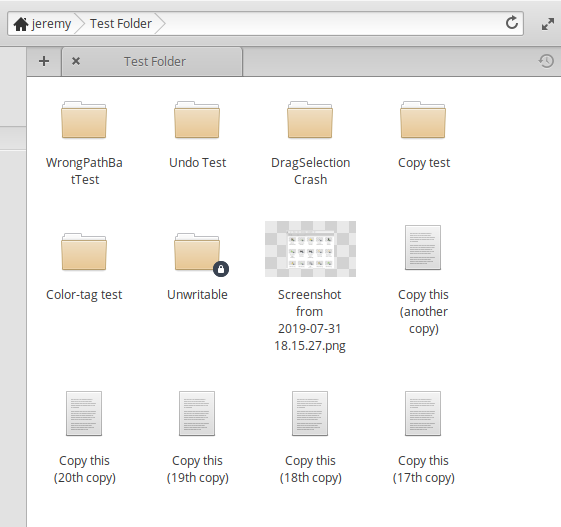The width and height of the screenshot is (561, 527).
Task: Select the Screenshot png thumbnail
Action: 310,249
